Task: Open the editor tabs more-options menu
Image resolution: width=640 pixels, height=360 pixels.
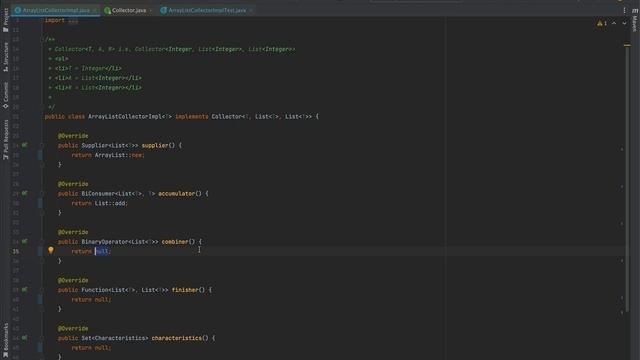Action: click(624, 10)
